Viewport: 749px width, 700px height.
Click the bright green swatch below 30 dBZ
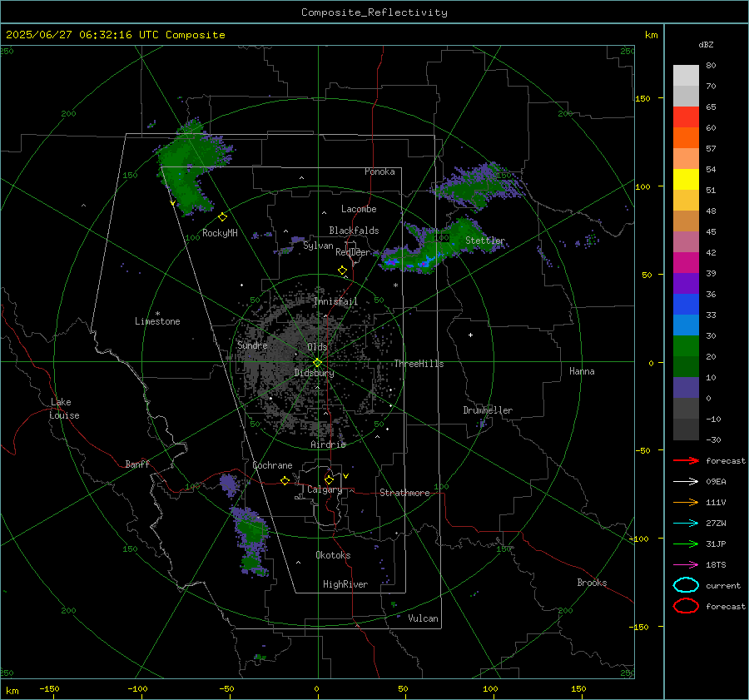coord(686,345)
